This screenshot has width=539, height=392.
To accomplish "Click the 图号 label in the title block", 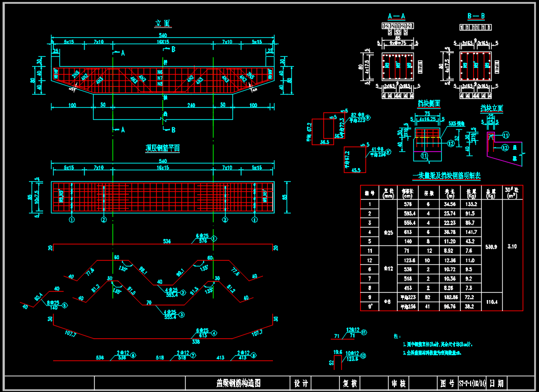I will tap(448, 383).
